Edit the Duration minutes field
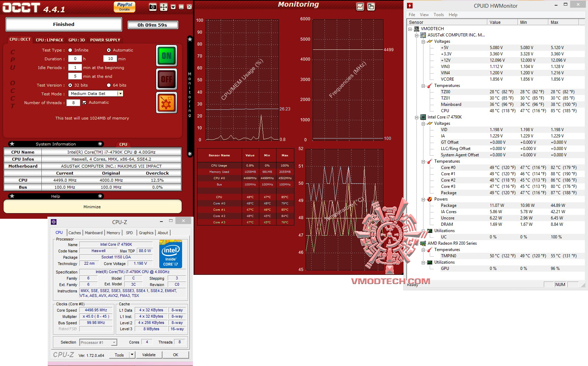The width and height of the screenshot is (588, 366). coord(110,59)
